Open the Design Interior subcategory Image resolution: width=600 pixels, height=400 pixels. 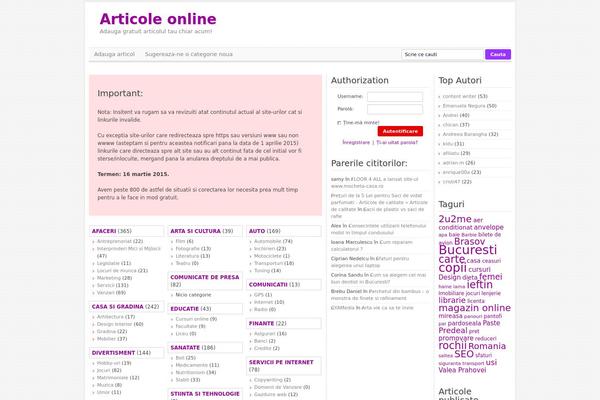point(114,324)
